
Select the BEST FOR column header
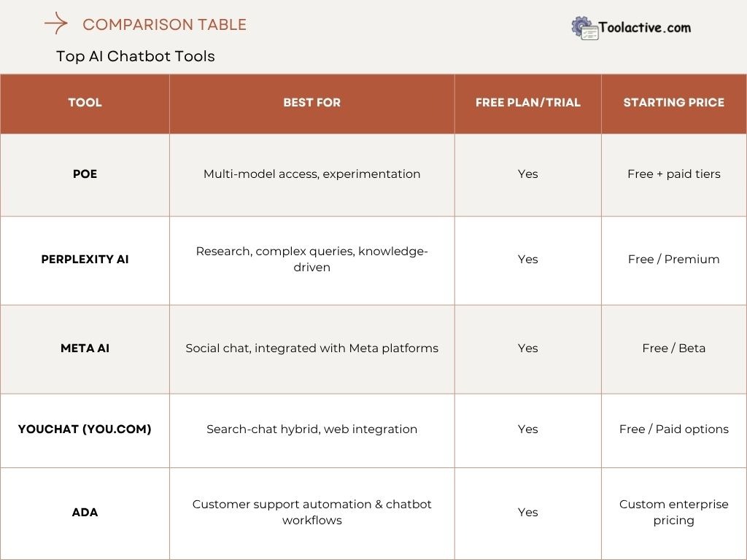[x=311, y=102]
